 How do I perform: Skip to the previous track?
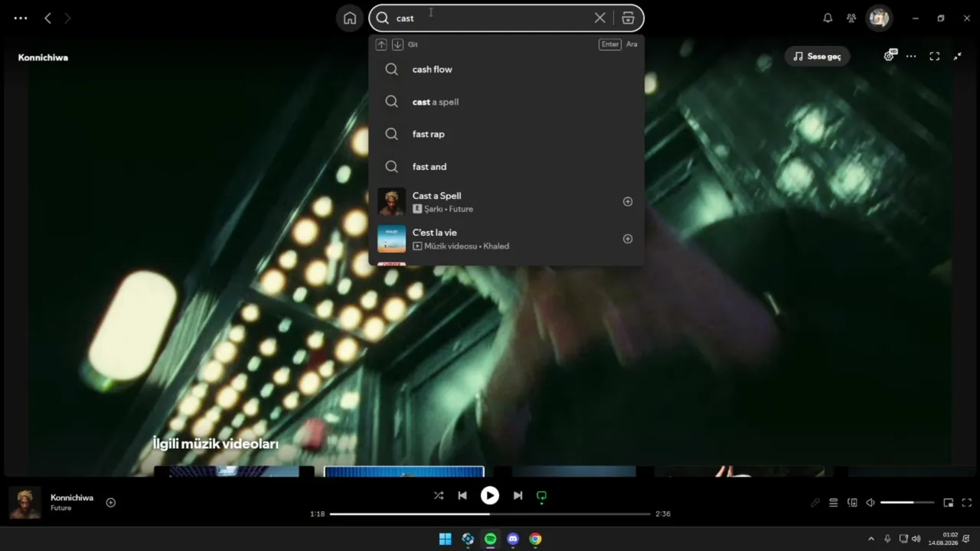click(462, 496)
